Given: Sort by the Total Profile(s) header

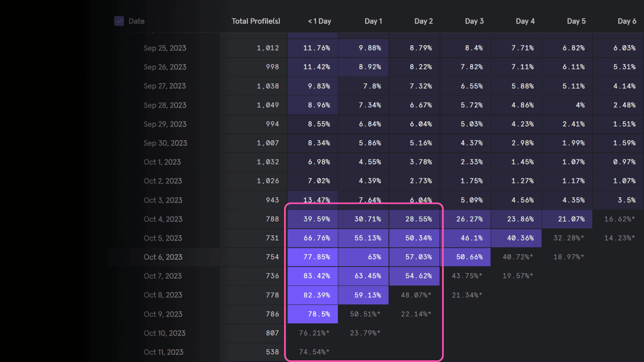Looking at the screenshot, I should point(256,21).
